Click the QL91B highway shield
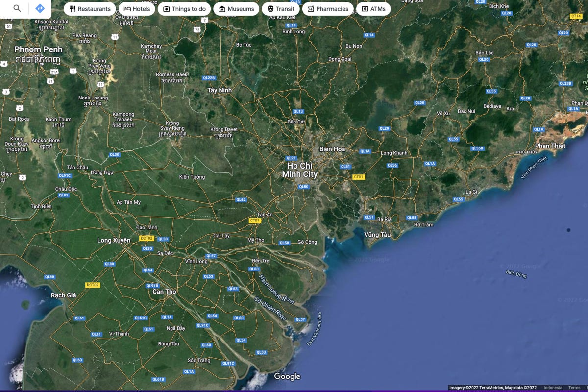Image resolution: width=588 pixels, height=392 pixels. click(x=152, y=286)
